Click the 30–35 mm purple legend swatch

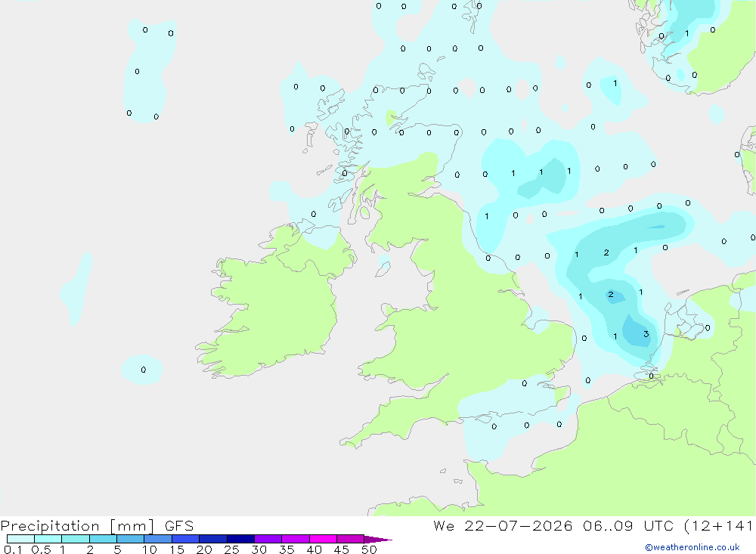point(268,539)
